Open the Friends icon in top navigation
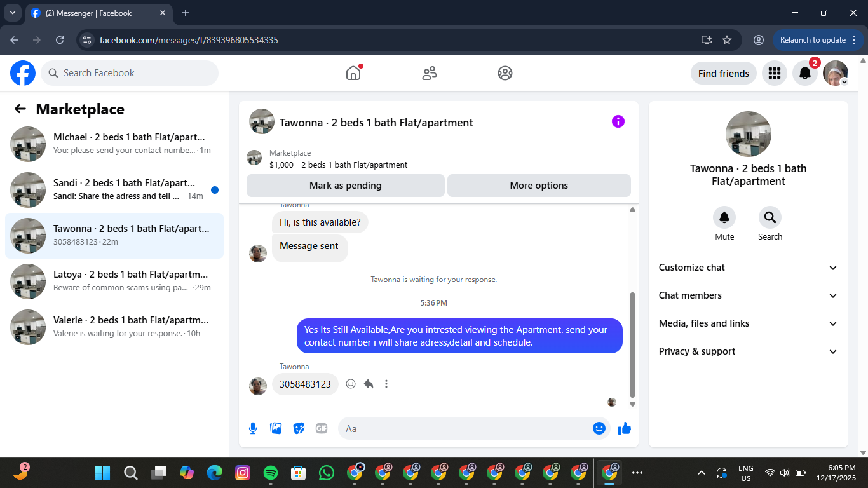Viewport: 868px width, 488px height. click(x=430, y=73)
